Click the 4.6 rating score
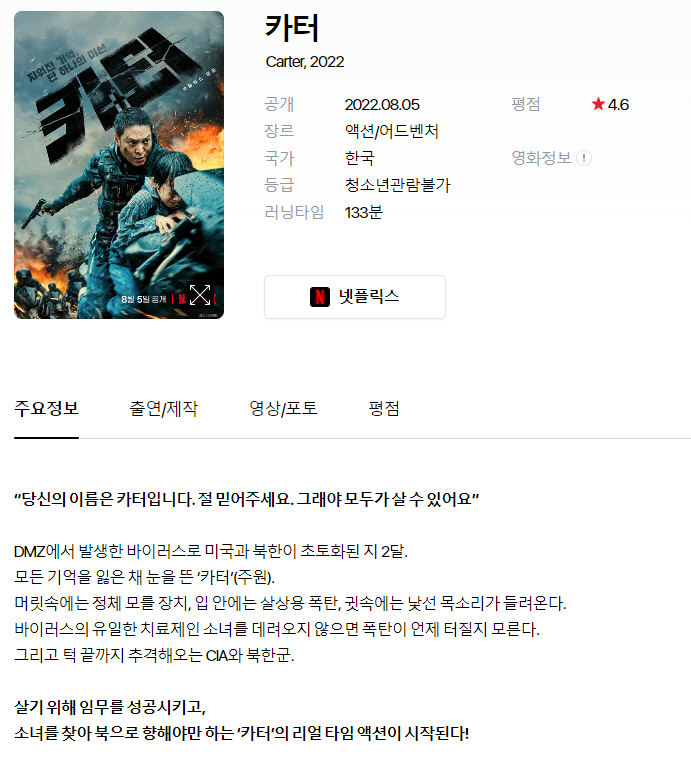691x767 pixels. coord(618,105)
